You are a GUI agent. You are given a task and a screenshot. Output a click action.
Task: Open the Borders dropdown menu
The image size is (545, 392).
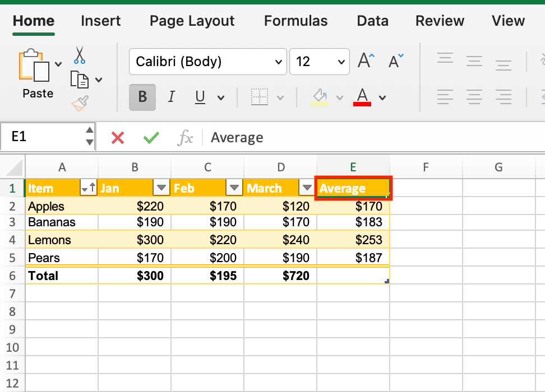pyautogui.click(x=280, y=96)
